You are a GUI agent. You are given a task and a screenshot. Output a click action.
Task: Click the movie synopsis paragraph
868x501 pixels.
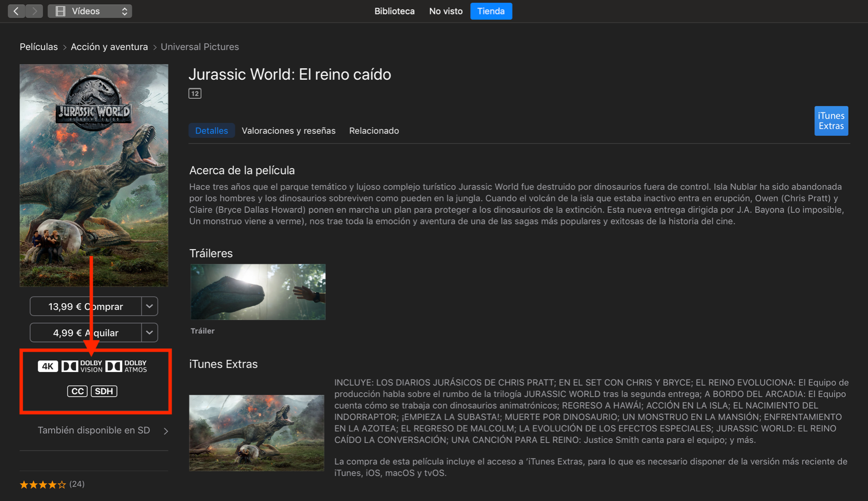pos(516,204)
